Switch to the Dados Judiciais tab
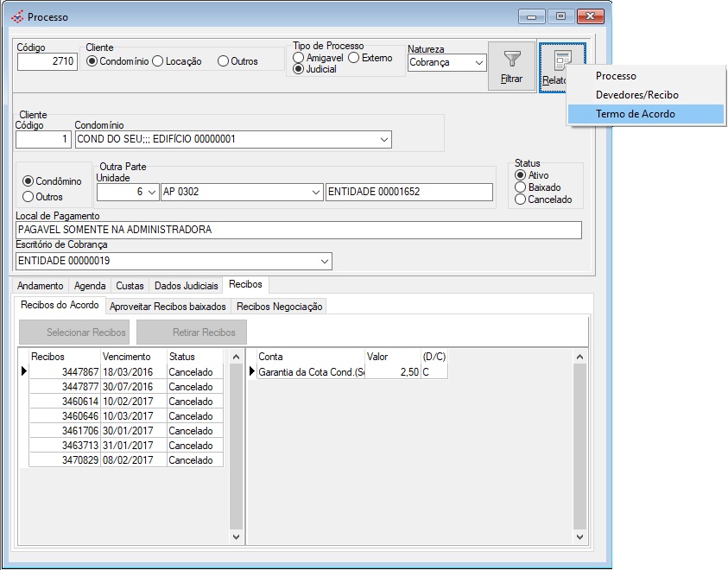The width and height of the screenshot is (728, 570). [186, 286]
